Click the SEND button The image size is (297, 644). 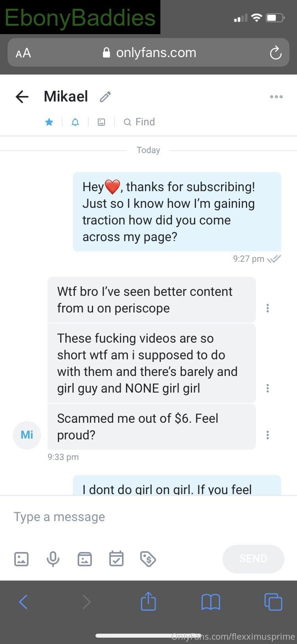[x=253, y=559]
